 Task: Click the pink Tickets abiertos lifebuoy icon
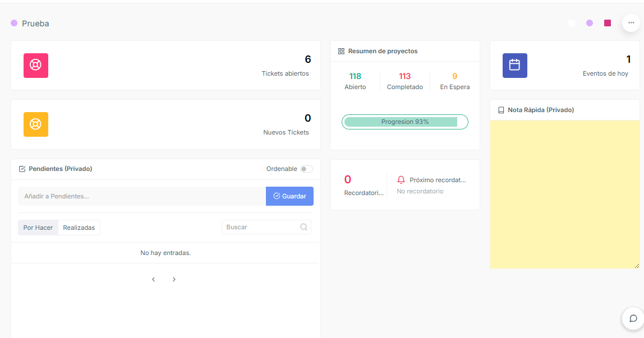36,65
